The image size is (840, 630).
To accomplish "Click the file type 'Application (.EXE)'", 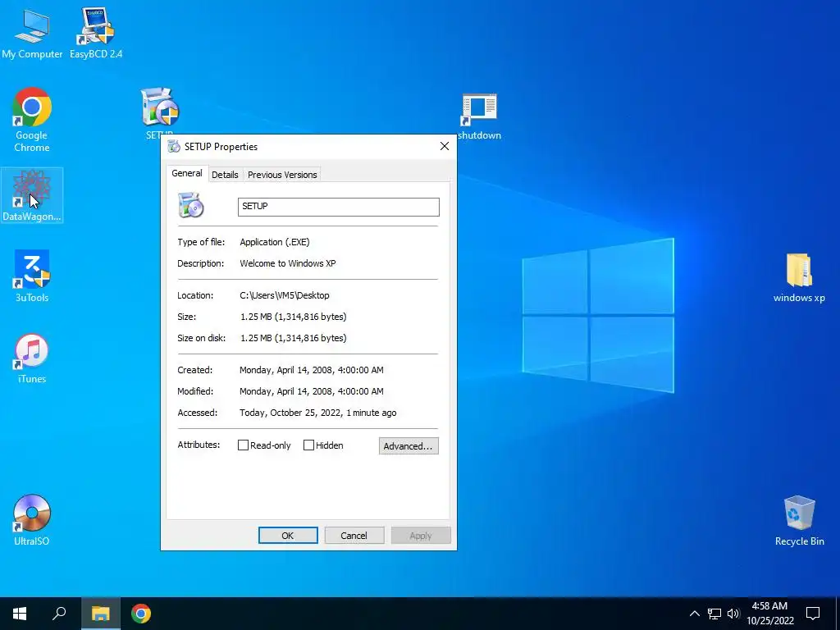I will [x=275, y=242].
